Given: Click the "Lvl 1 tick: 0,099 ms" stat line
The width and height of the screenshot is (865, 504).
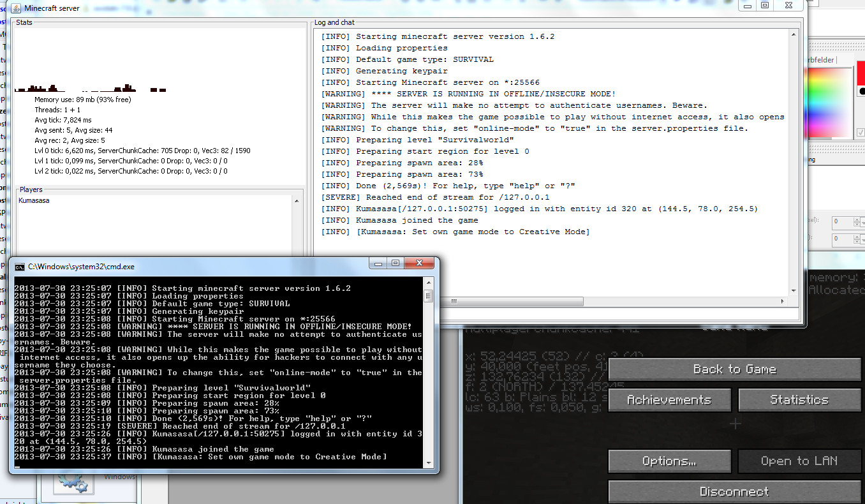Looking at the screenshot, I should (131, 161).
